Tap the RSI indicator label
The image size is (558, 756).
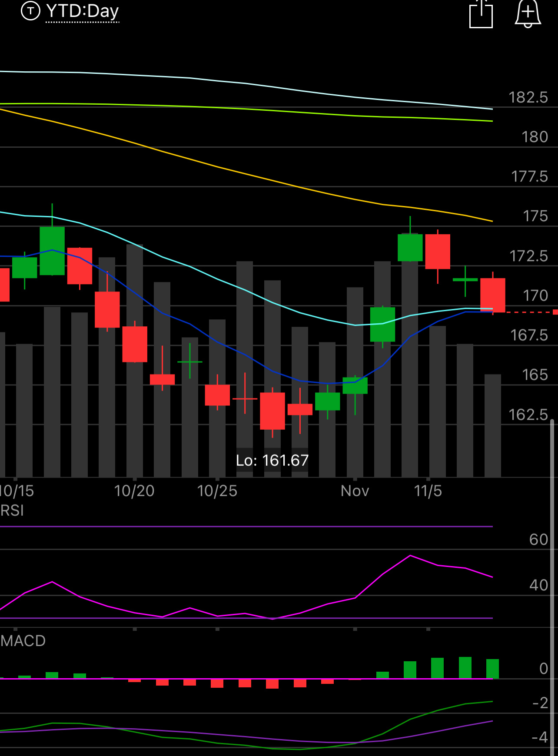[x=12, y=510]
